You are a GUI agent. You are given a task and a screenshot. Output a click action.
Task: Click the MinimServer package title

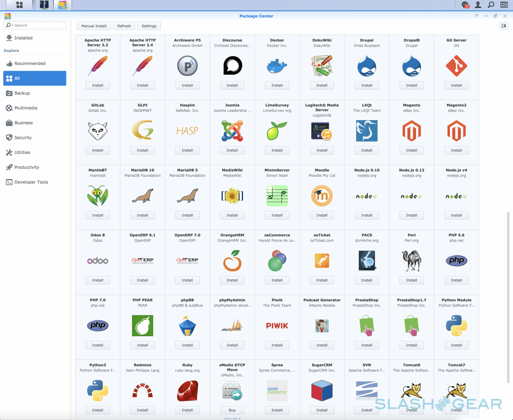pos(277,170)
